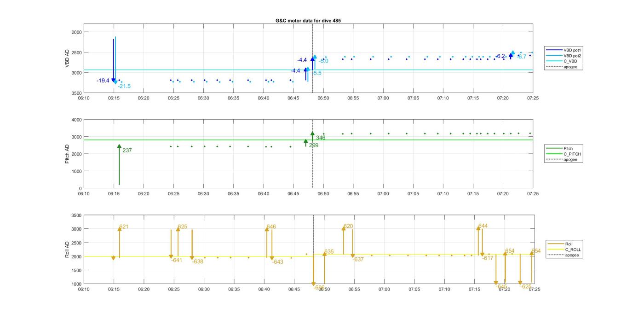Image resolution: width=644 pixels, height=319 pixels.
Task: Click the "-625" roll annotation
Action: click(x=526, y=286)
